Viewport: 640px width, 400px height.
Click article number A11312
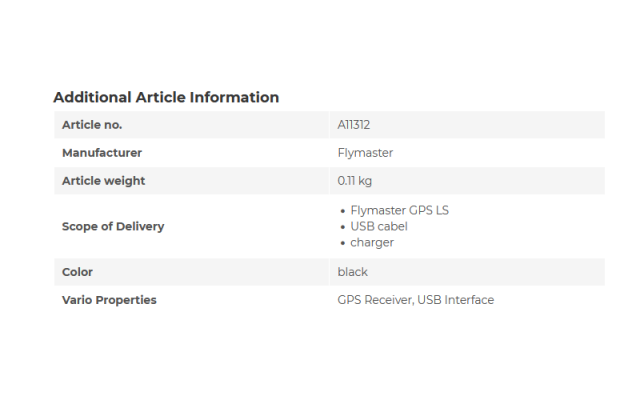coord(353,125)
